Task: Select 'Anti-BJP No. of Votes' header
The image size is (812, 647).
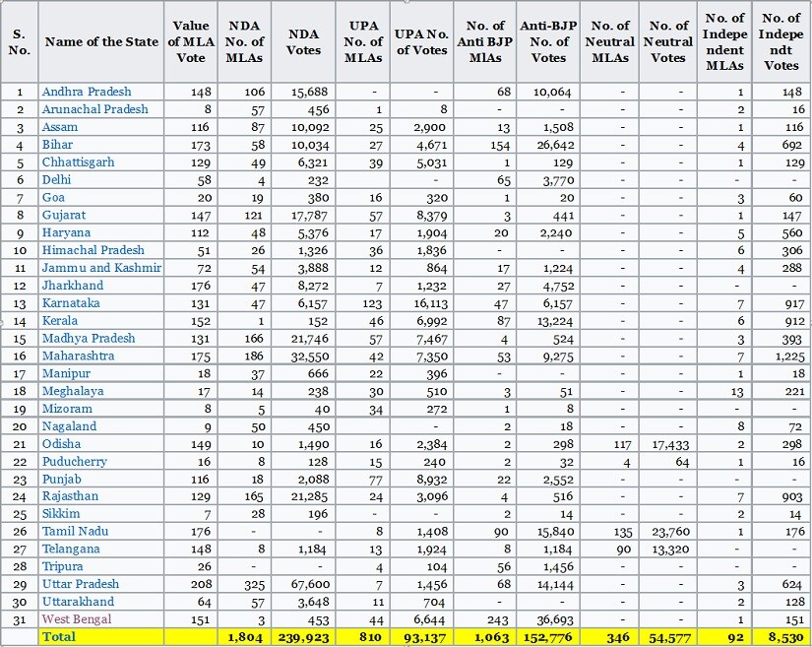Action: point(548,42)
